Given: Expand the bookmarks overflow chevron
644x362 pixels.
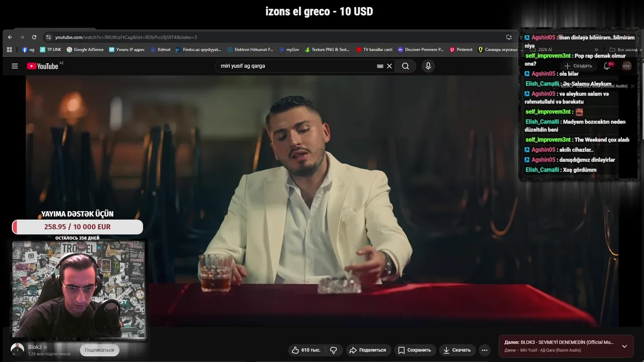Looking at the screenshot, I should pos(596,50).
